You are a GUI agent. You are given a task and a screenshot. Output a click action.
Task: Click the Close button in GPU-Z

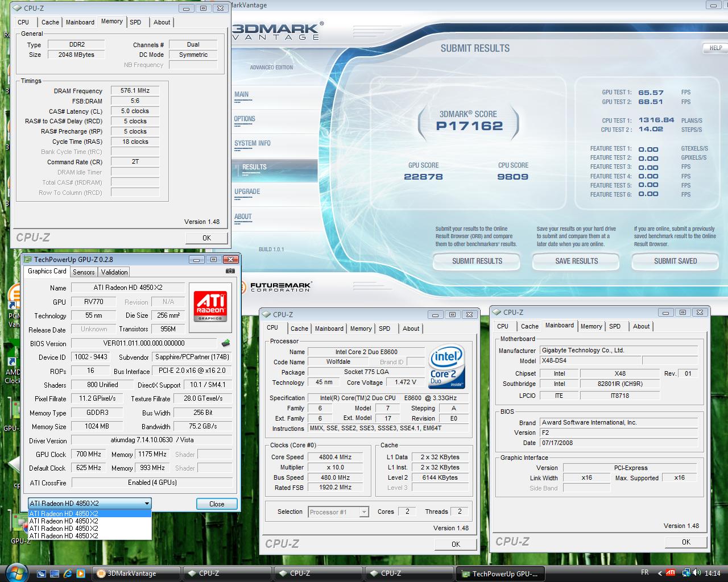pos(217,504)
